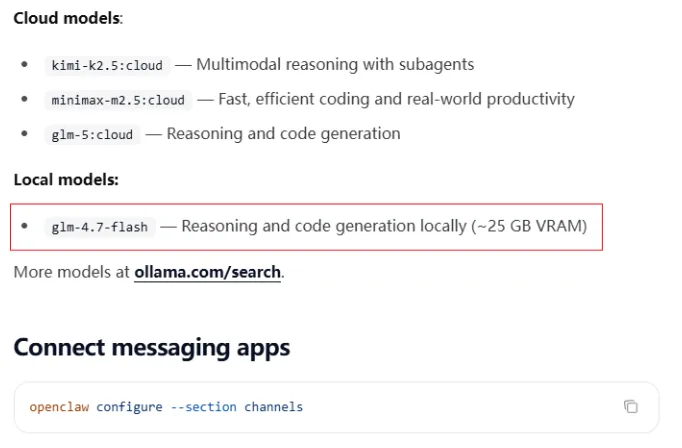Click the glm-5:cloud "Reasoning and code generation" description
Viewport: 682px width, 448px height.
283,133
